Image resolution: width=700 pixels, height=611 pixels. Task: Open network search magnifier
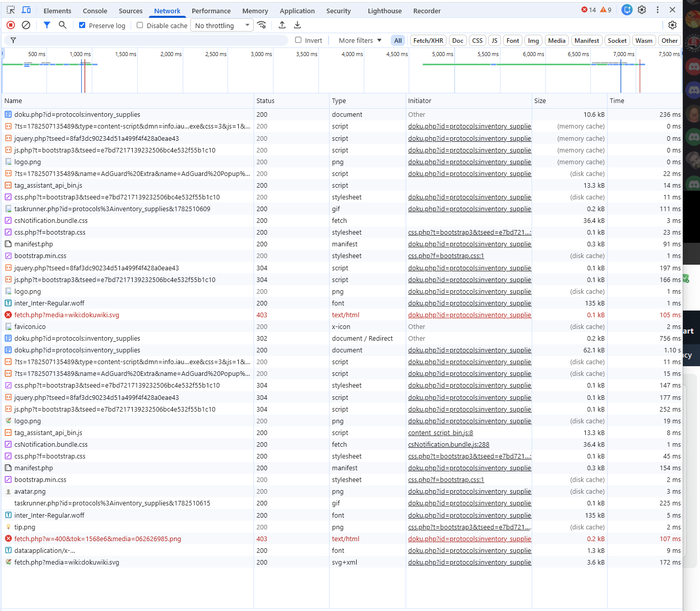pos(62,25)
